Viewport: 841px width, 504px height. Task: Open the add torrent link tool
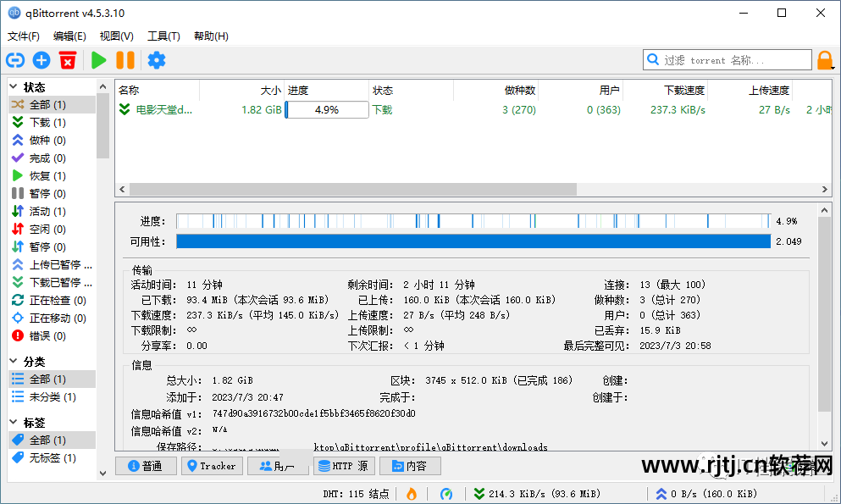coord(15,59)
